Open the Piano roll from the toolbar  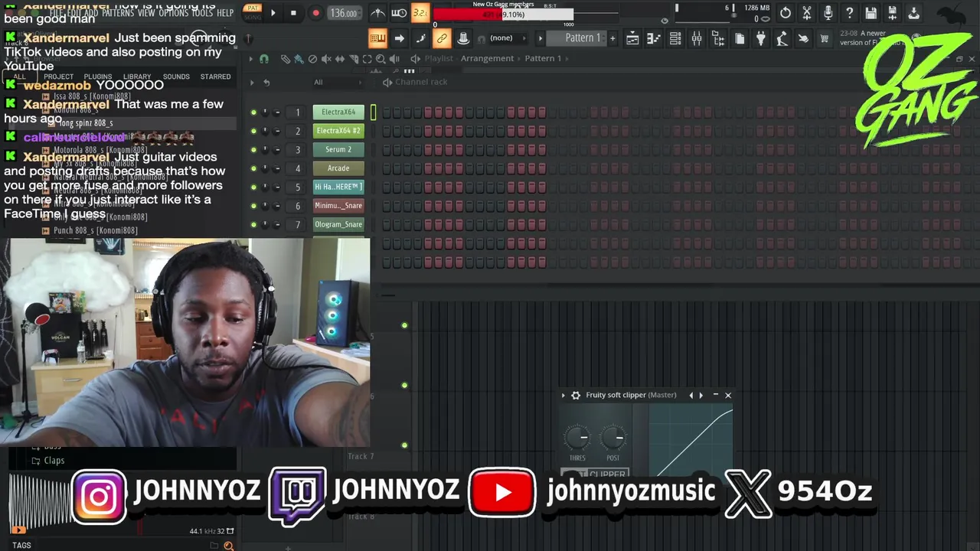(x=654, y=38)
